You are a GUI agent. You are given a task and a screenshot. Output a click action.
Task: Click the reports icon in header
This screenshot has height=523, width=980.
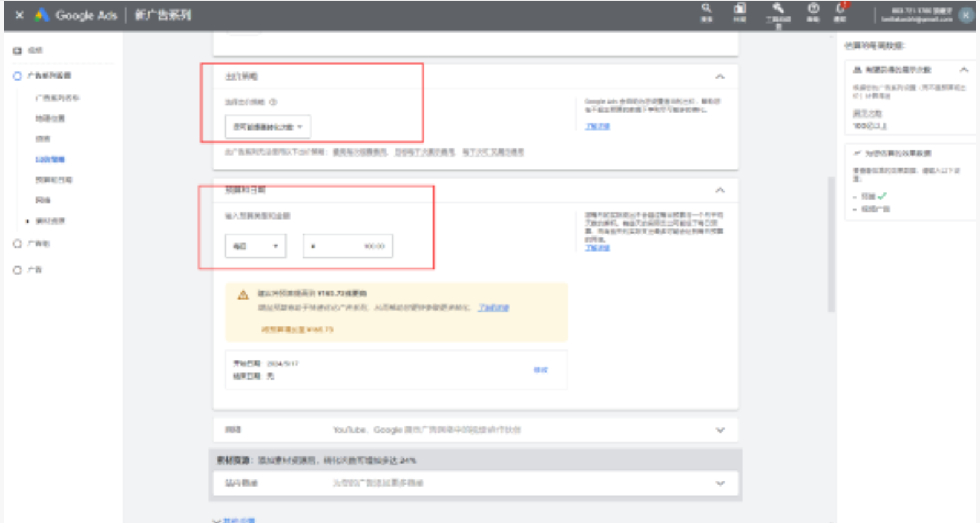740,12
